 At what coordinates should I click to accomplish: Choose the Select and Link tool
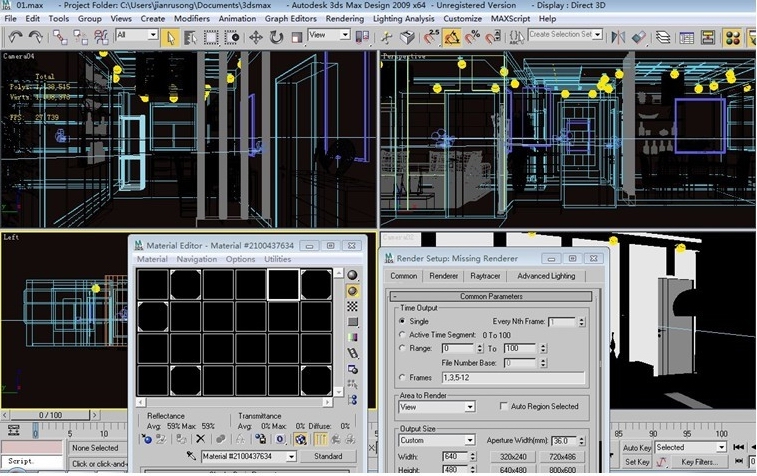pos(60,37)
